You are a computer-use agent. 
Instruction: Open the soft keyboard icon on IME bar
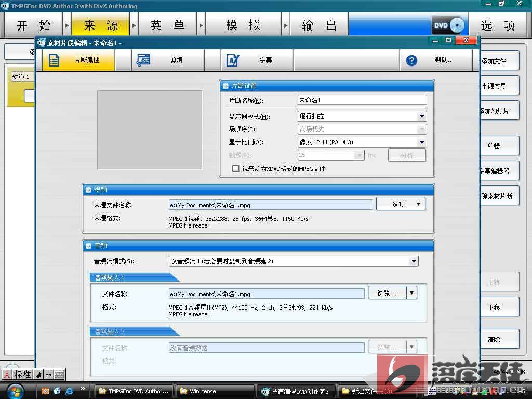coord(59,375)
